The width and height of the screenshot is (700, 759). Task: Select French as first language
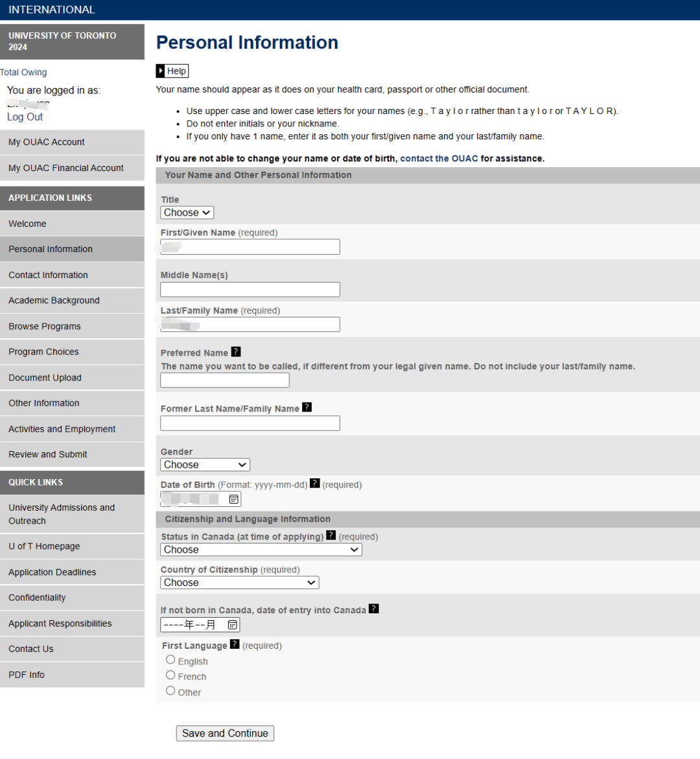(170, 675)
